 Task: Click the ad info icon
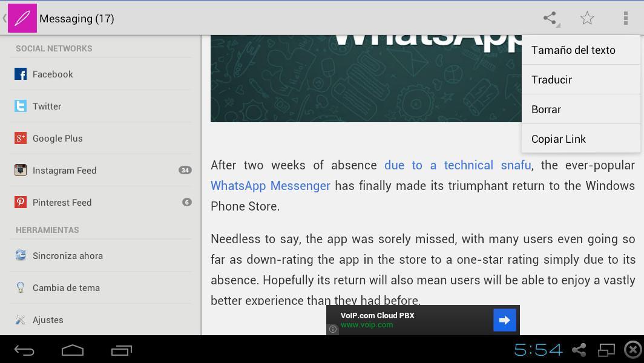(333, 329)
